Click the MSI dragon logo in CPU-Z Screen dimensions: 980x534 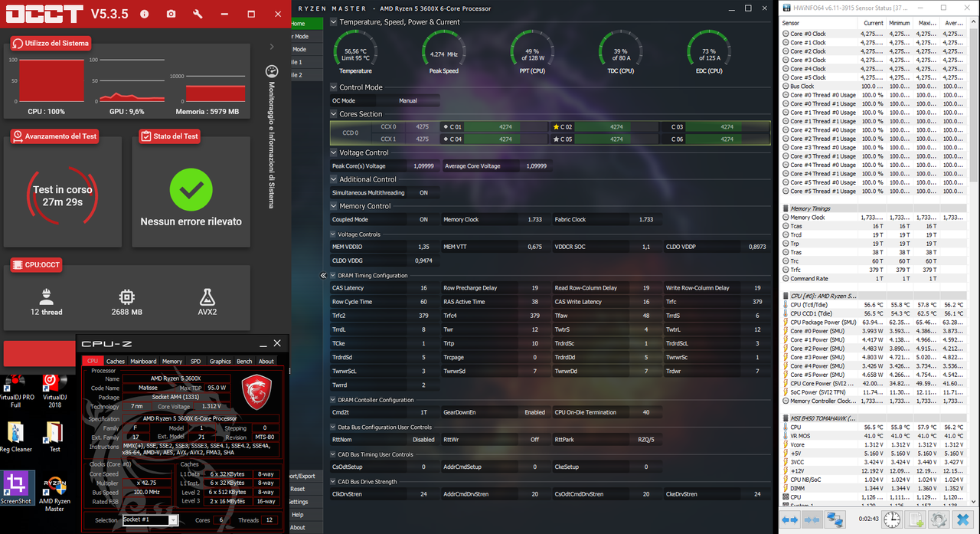click(256, 391)
